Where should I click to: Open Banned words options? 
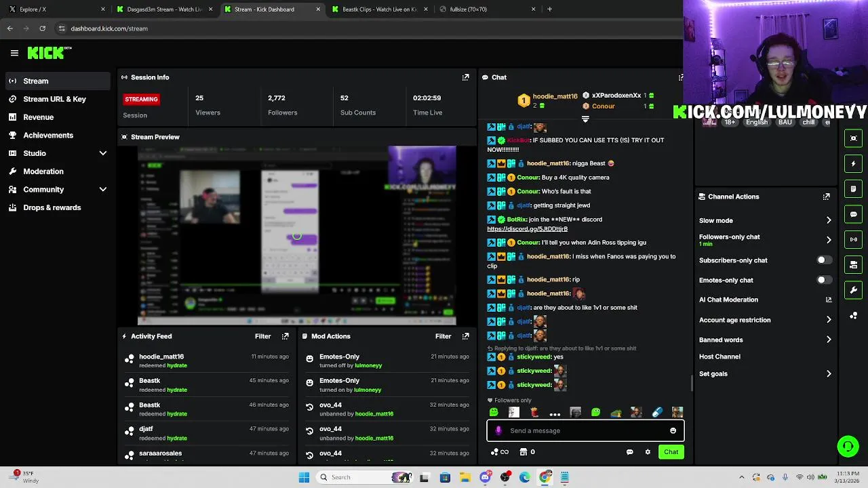click(x=829, y=340)
